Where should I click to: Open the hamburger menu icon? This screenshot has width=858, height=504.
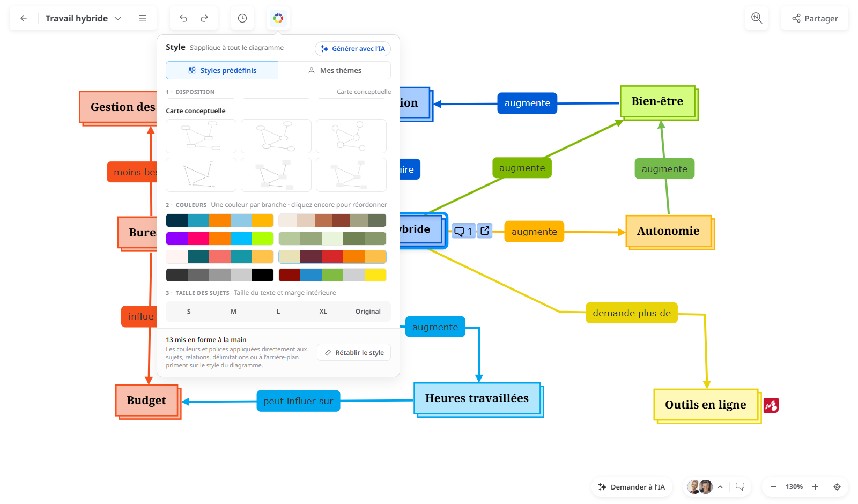pyautogui.click(x=143, y=18)
